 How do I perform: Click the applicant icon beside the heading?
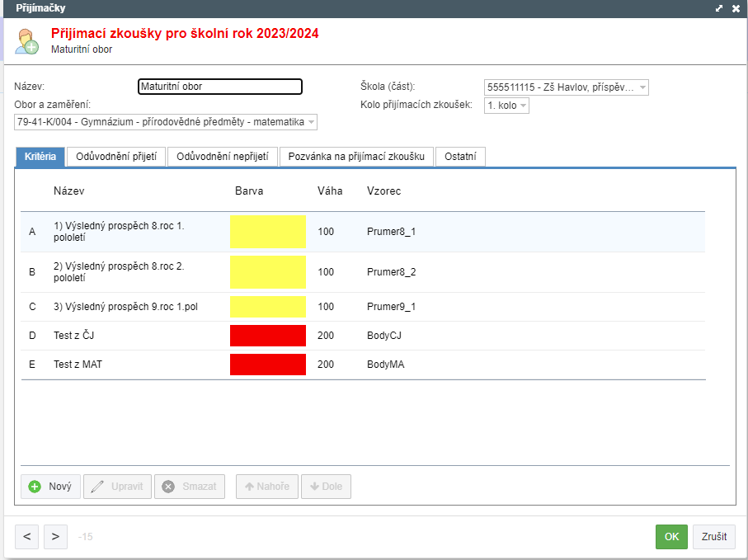(26, 41)
